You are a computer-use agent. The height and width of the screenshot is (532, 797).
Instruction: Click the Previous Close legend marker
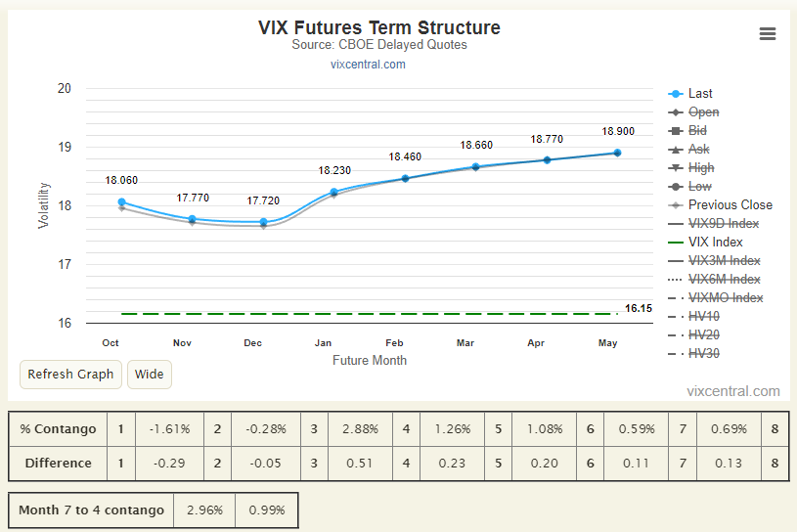coord(676,205)
